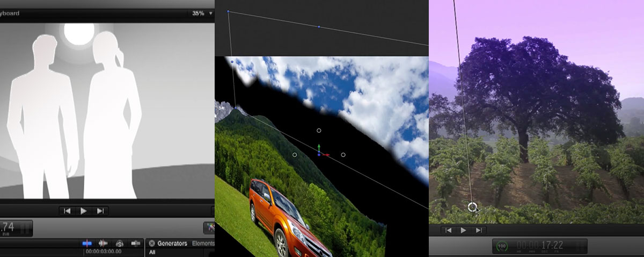Select top-left corner handle of distort frame
This screenshot has width=644, height=257.
click(x=228, y=11)
